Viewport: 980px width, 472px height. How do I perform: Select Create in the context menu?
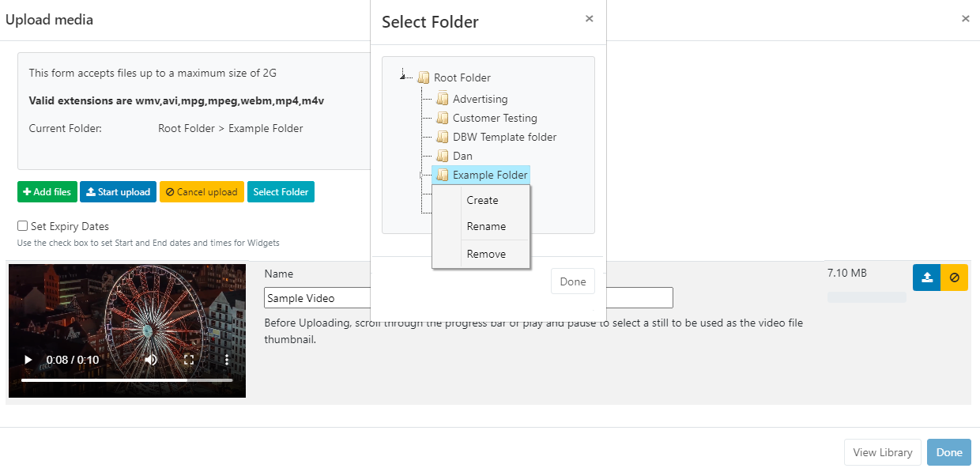tap(482, 200)
